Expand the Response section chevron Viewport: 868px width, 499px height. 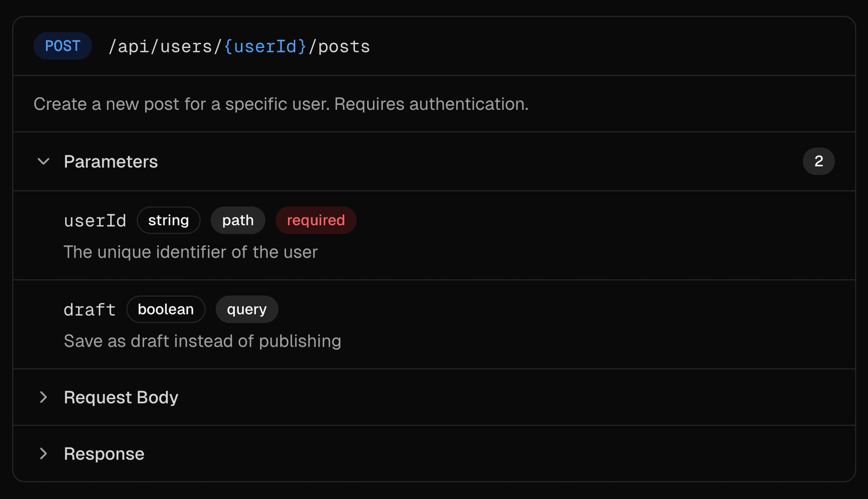tap(43, 454)
